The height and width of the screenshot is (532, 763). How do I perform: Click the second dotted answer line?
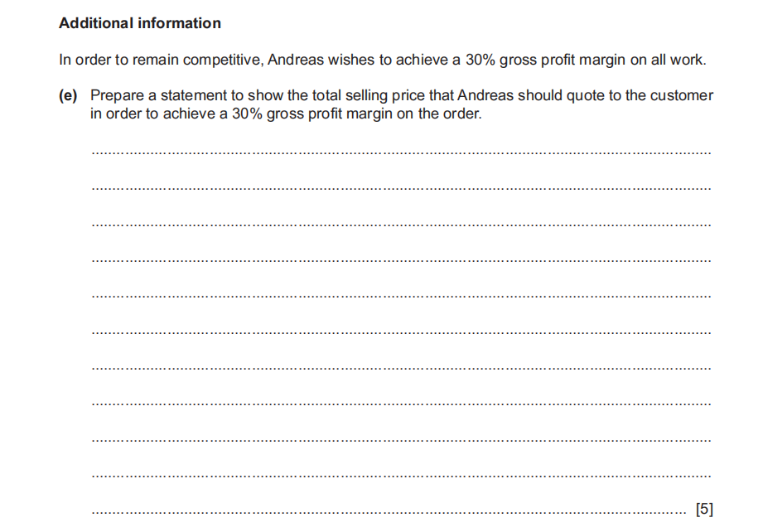click(401, 189)
